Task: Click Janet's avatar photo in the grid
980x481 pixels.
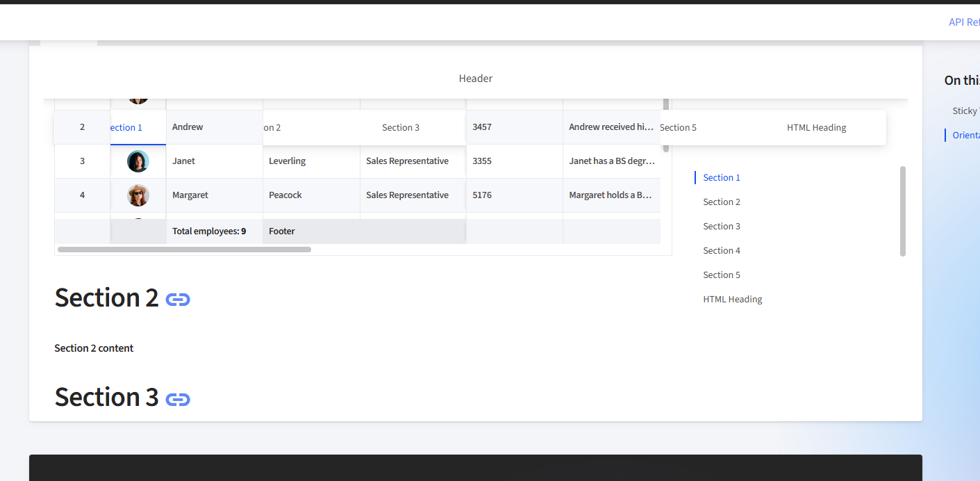Action: click(138, 161)
